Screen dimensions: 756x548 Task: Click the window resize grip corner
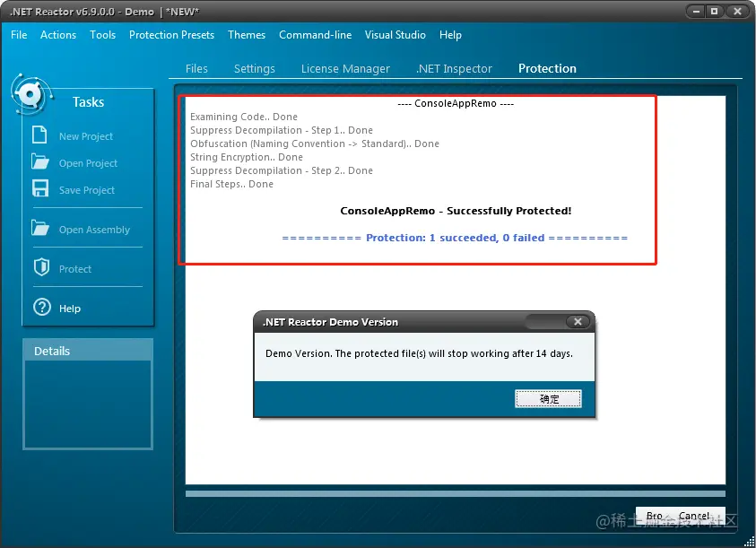[750, 543]
